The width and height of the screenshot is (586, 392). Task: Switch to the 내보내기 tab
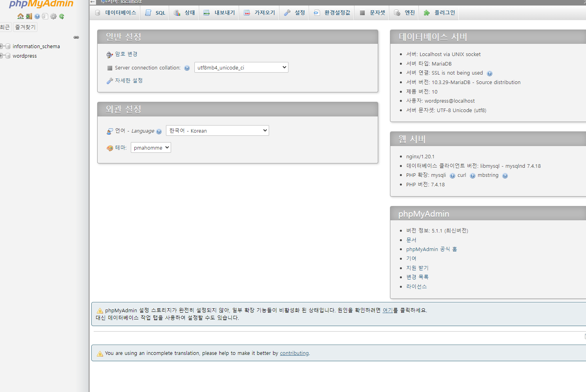219,13
